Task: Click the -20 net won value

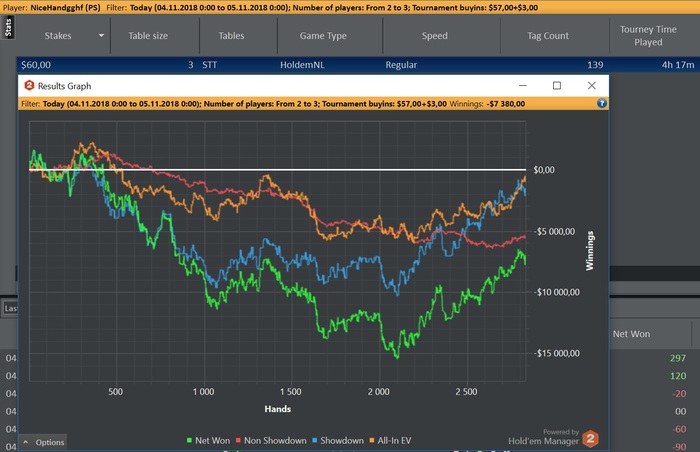Action: click(x=679, y=393)
